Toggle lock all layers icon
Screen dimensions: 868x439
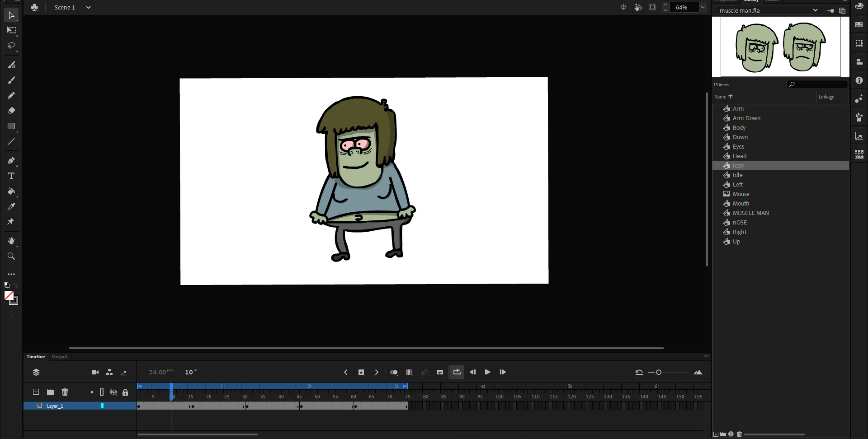[x=125, y=392]
